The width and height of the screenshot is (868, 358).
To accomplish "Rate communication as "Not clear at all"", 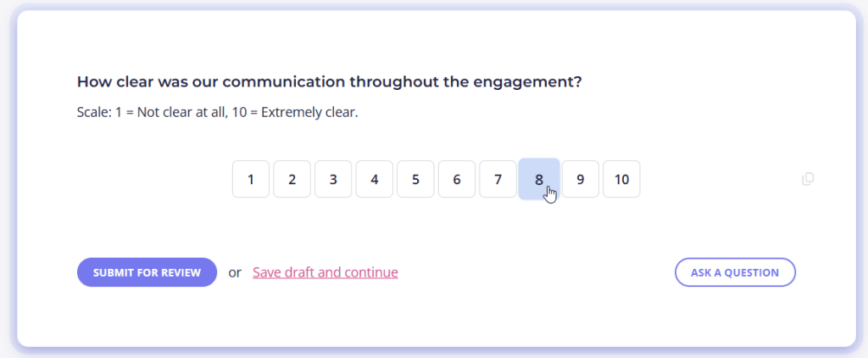I will click(251, 179).
